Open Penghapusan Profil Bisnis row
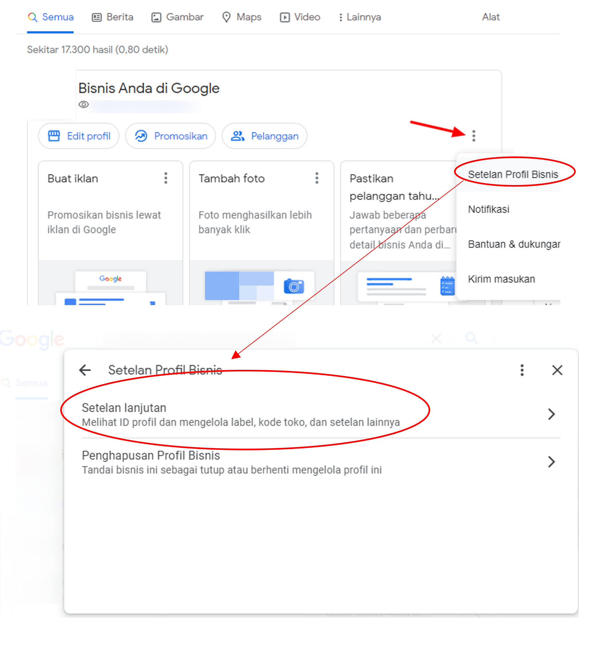The width and height of the screenshot is (616, 672). tap(321, 462)
